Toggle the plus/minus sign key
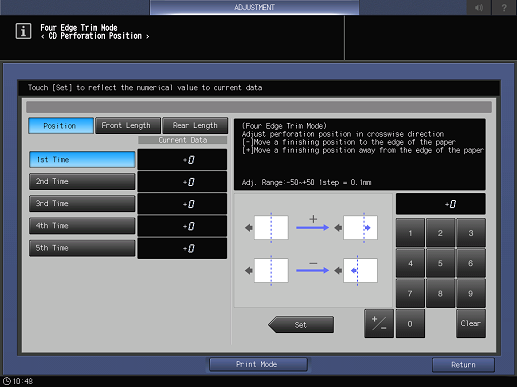This screenshot has width=517, height=387. 379,323
